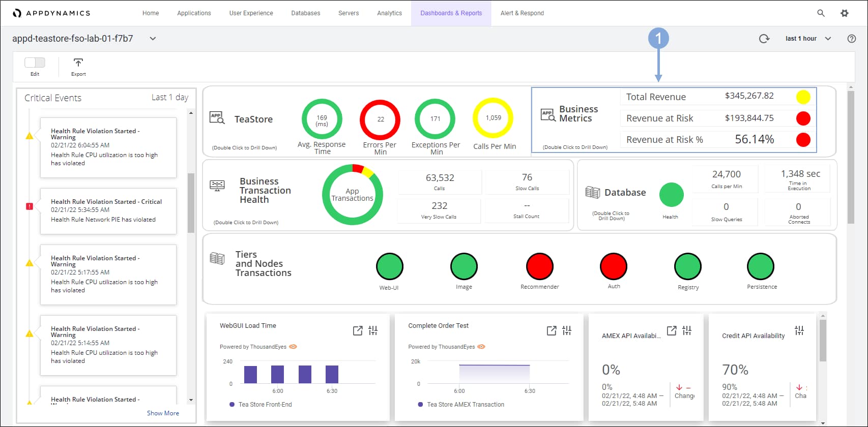This screenshot has width=868, height=427.
Task: Open Complete Order Test filter settings icon
Action: [567, 331]
